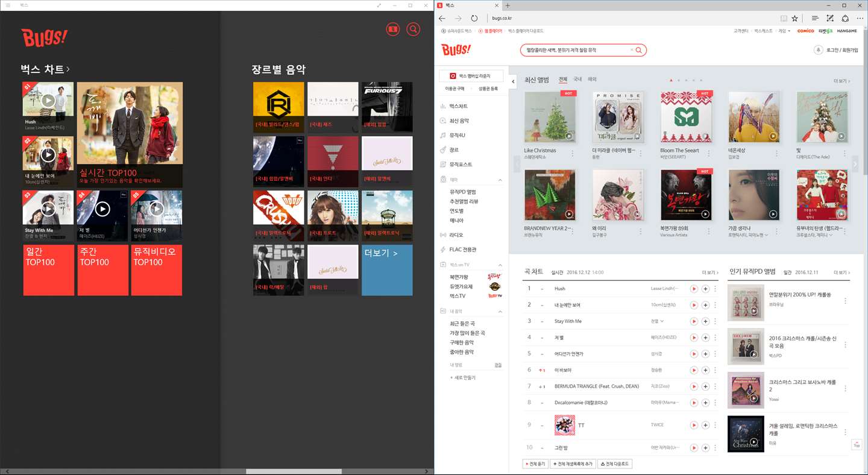
Task: Open the browser Hub icon
Action: coord(815,18)
